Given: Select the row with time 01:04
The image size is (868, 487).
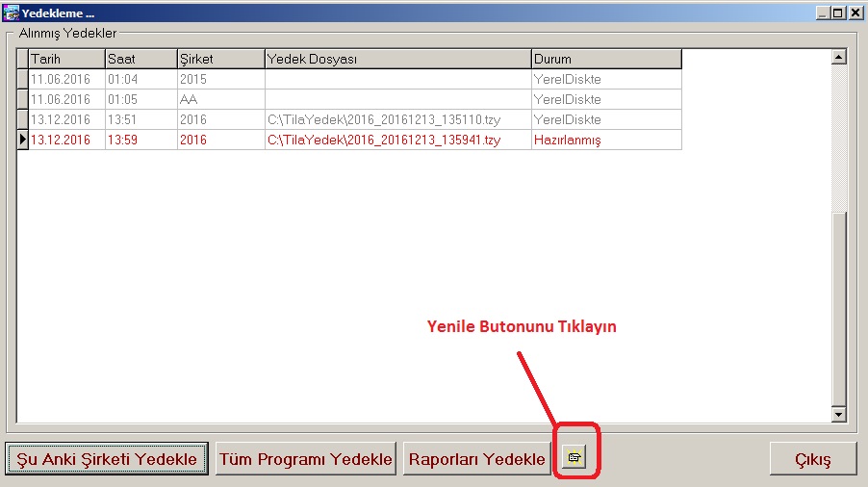Looking at the screenshot, I should [x=349, y=79].
